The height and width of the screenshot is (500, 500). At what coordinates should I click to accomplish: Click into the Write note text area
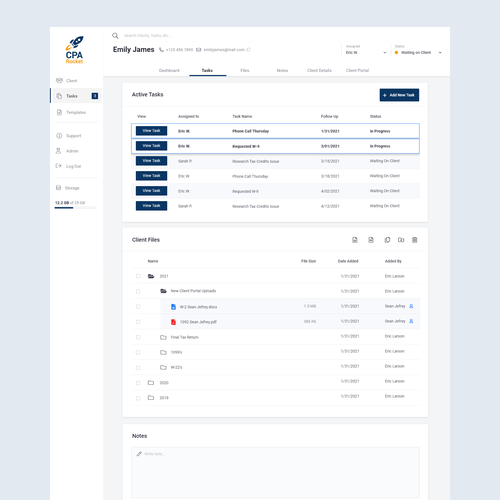[275, 473]
